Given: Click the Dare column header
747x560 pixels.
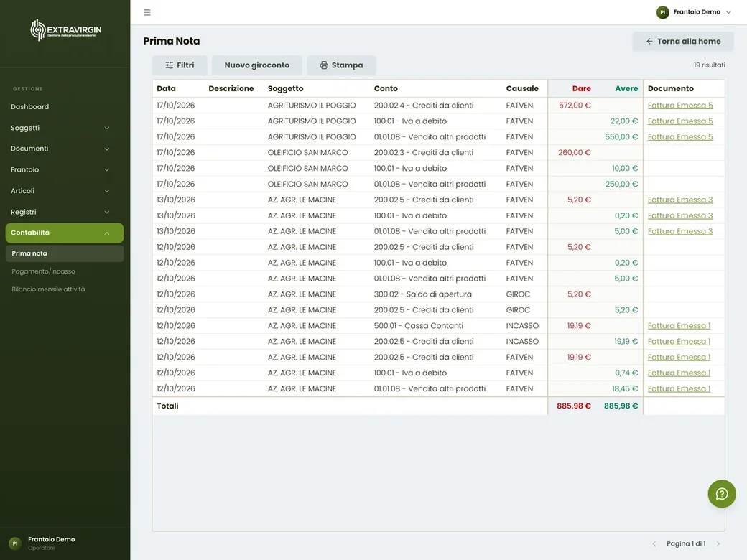Looking at the screenshot, I should [581, 88].
